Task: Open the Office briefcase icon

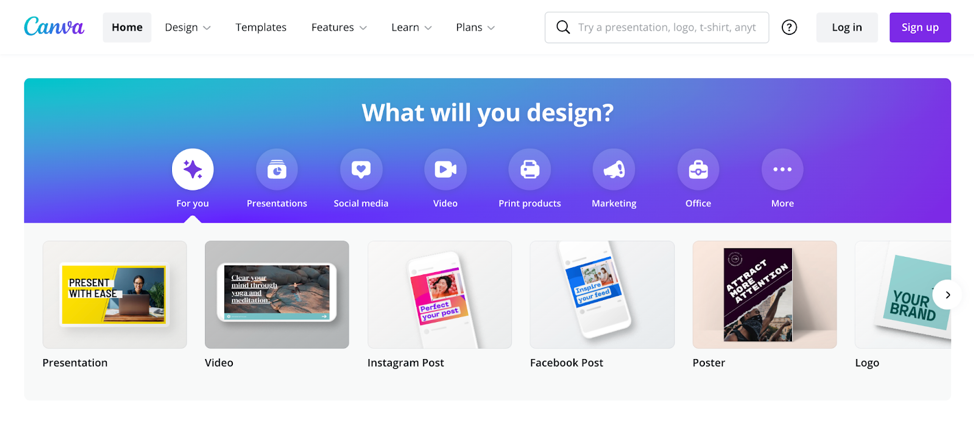Action: pyautogui.click(x=698, y=169)
